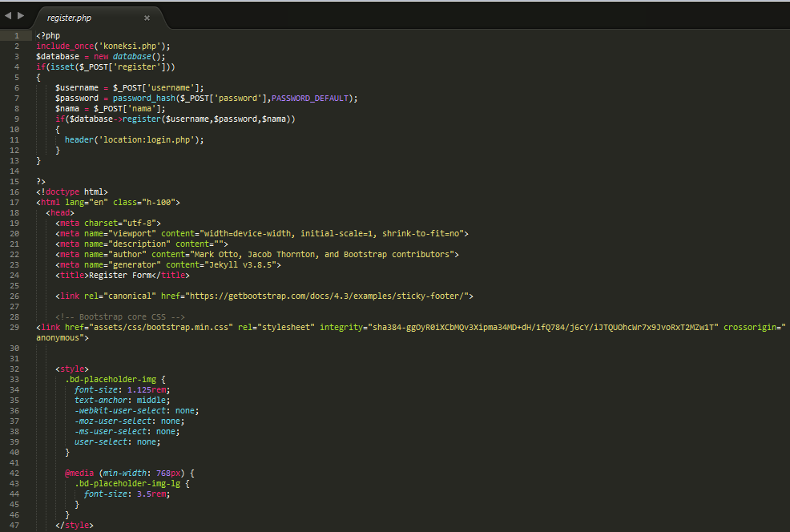Click the <head> tag
The width and height of the screenshot is (790, 532).
click(60, 212)
